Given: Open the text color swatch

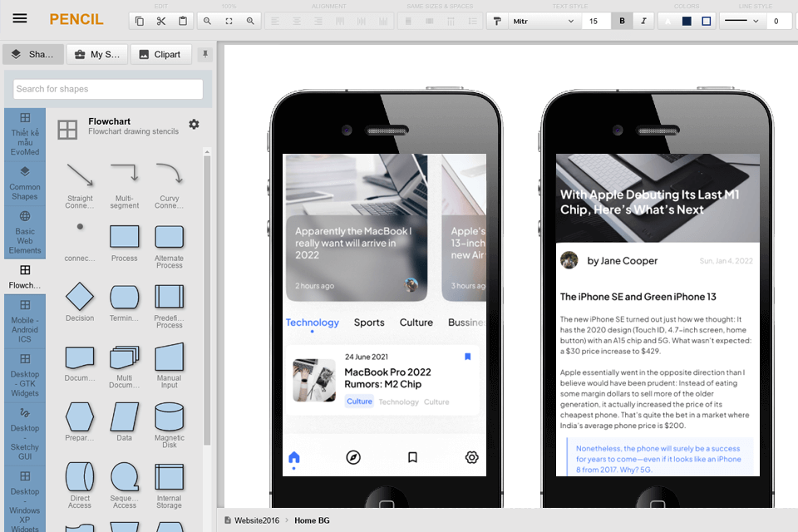Looking at the screenshot, I should point(667,21).
